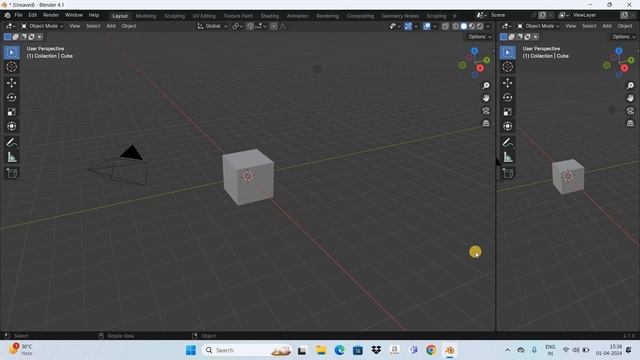Choose the Extend selection mode in left viewport
This screenshot has height=360, width=640.
click(16, 37)
